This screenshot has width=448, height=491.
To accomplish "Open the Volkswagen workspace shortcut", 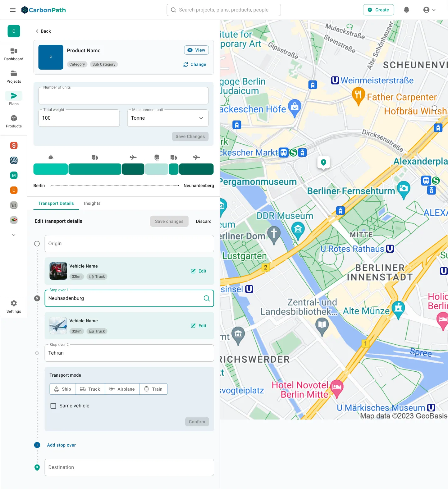I will pyautogui.click(x=14, y=160).
